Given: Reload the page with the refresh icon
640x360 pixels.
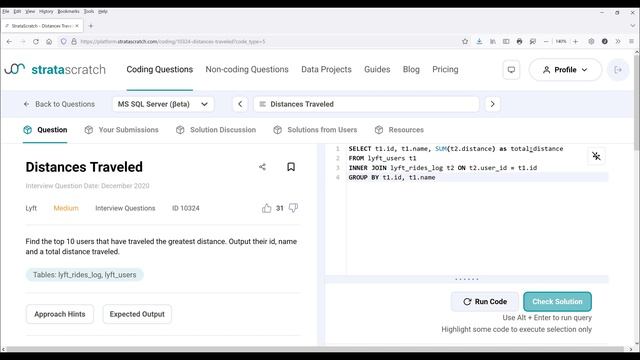Looking at the screenshot, I should [36, 42].
